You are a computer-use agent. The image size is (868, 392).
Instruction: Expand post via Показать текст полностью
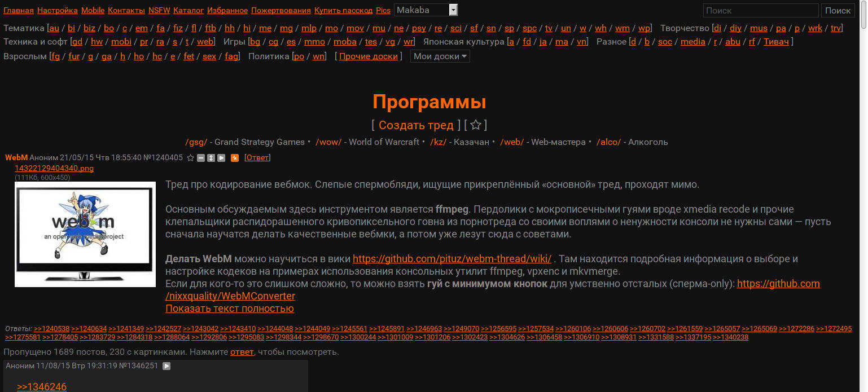pyautogui.click(x=229, y=309)
